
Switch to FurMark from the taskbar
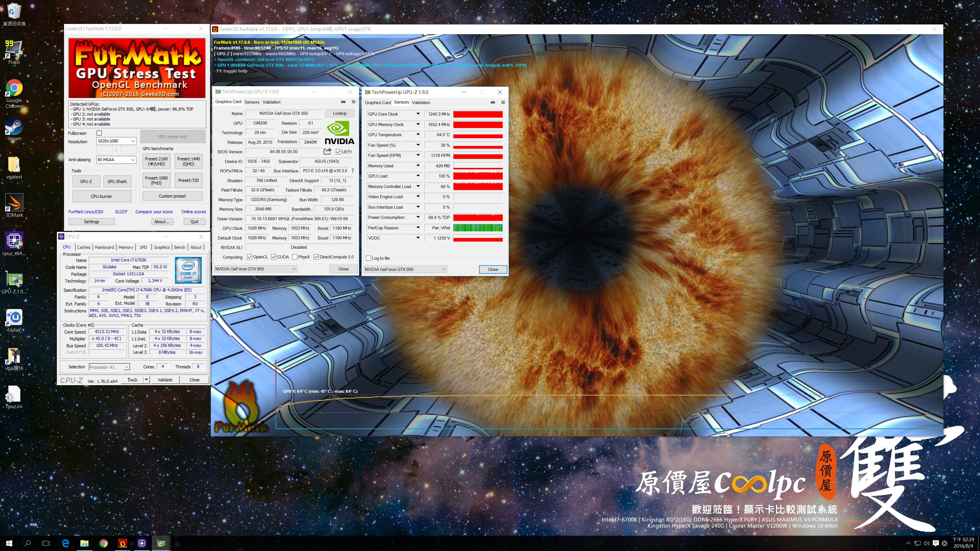coord(122,543)
